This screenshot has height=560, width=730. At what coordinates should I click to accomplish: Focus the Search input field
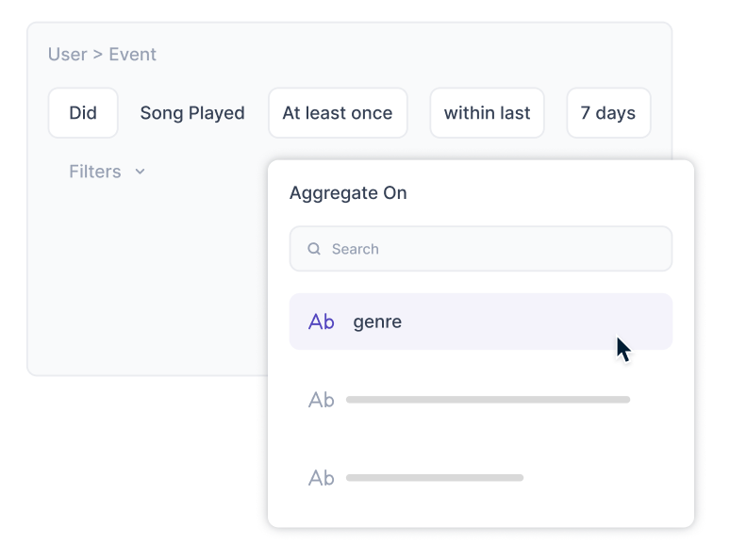point(490,250)
